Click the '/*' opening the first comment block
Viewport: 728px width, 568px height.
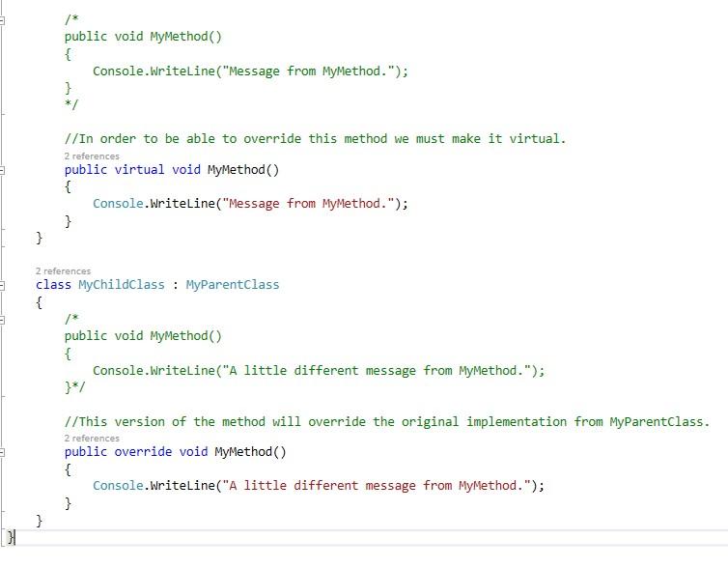pyautogui.click(x=72, y=19)
